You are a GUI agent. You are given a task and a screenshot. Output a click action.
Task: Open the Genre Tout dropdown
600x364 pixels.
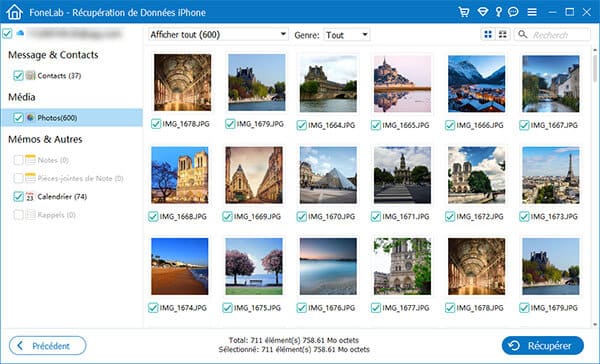click(x=347, y=35)
